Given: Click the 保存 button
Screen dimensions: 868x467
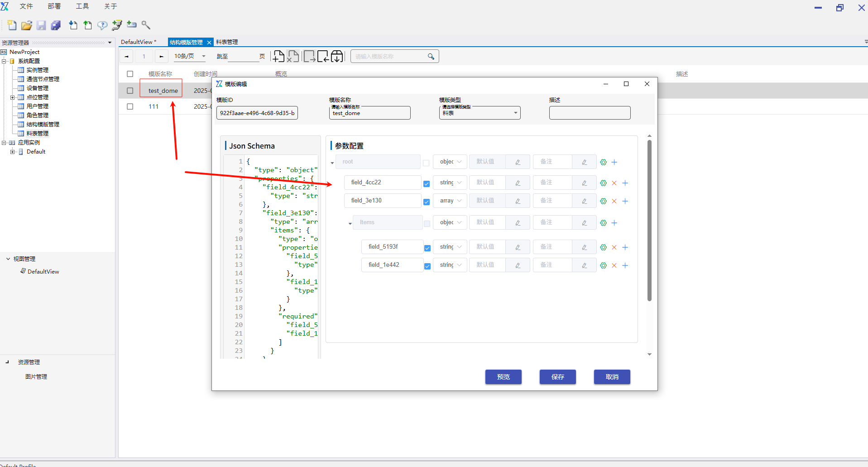Looking at the screenshot, I should (x=557, y=377).
